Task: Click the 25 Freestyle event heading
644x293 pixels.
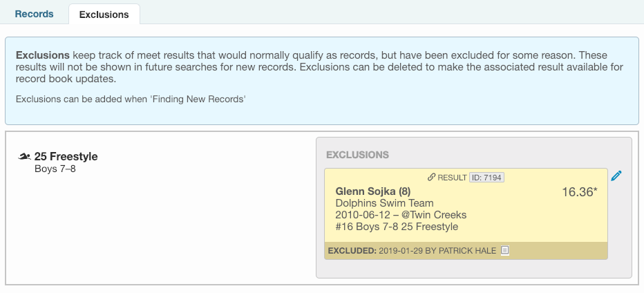Action: pyautogui.click(x=66, y=157)
